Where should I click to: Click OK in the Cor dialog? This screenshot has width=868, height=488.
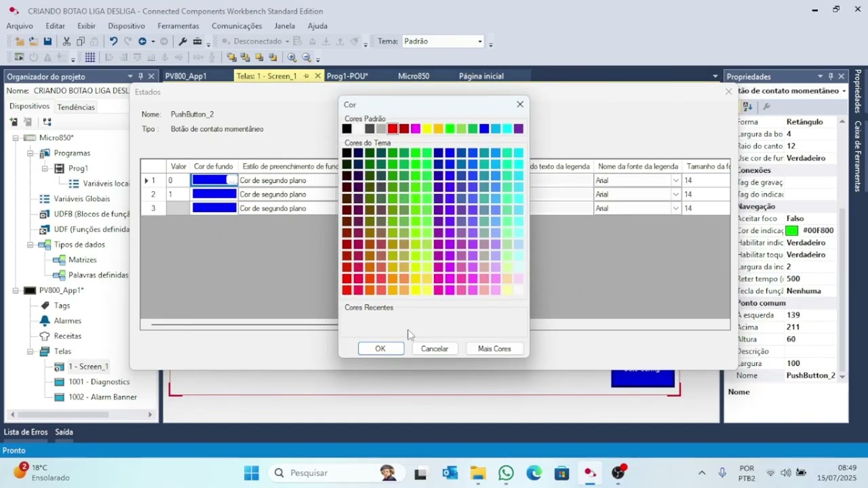380,348
